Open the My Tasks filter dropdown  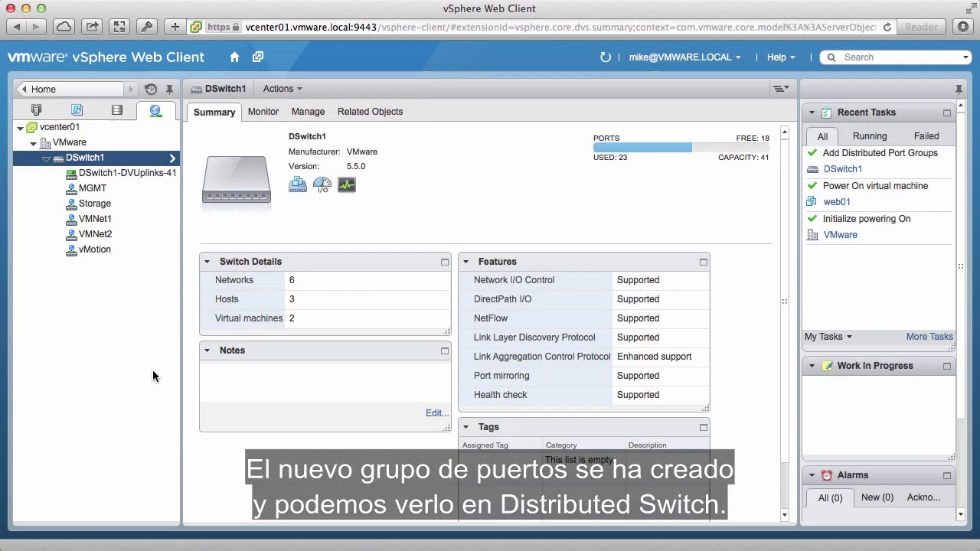click(x=828, y=337)
